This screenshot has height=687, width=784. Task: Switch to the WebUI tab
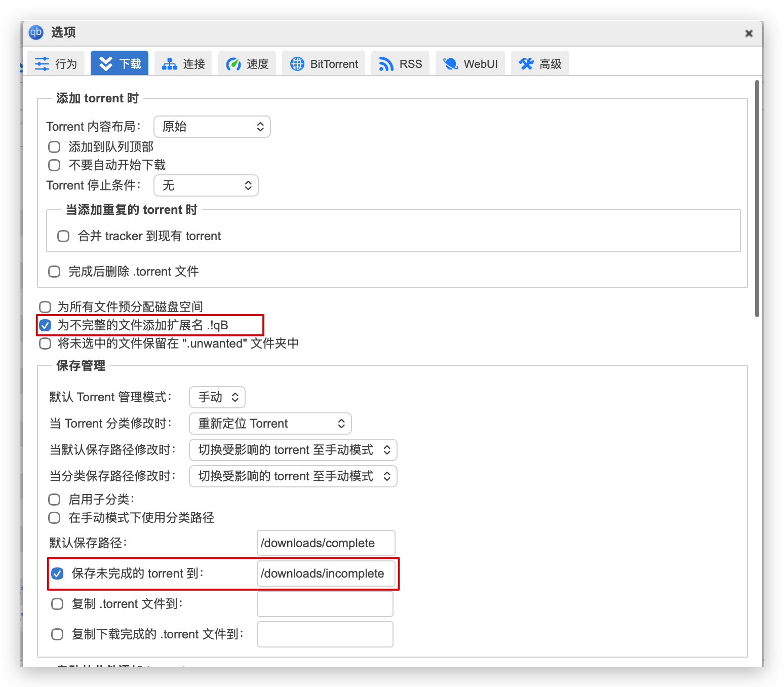click(470, 63)
